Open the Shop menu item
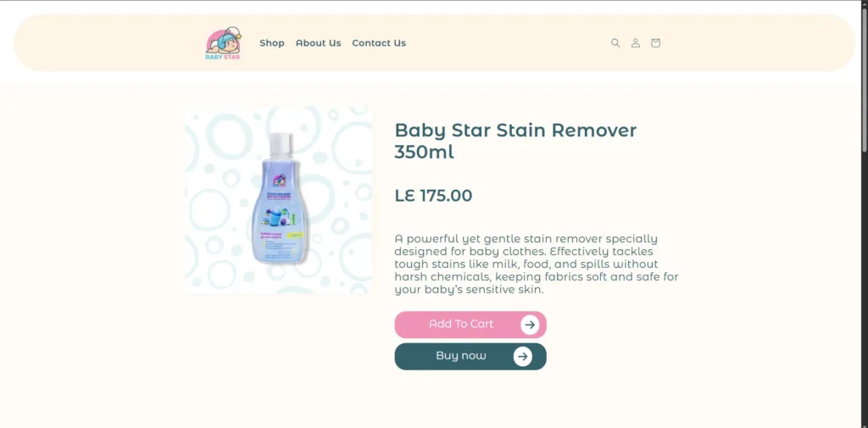 272,43
